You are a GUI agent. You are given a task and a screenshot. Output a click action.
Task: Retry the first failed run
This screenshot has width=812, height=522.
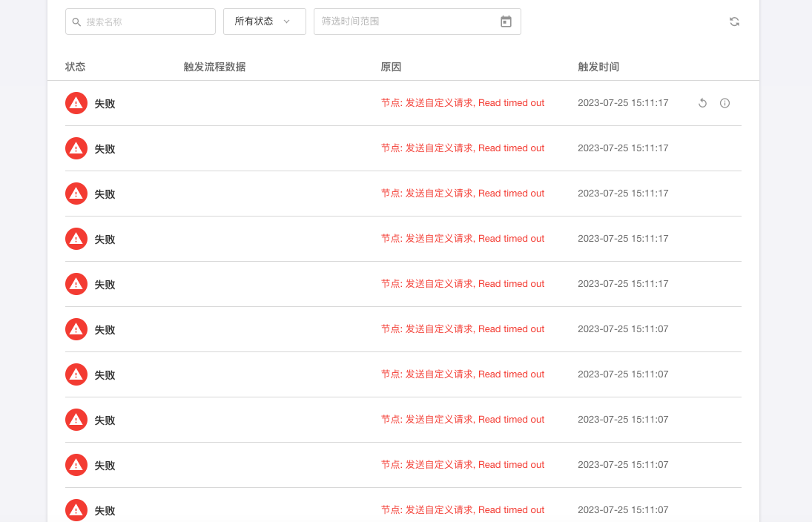[x=702, y=103]
